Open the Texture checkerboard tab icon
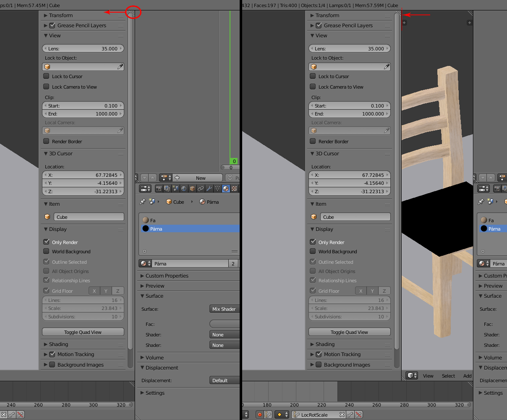Image resolution: width=507 pixels, height=420 pixels. coord(234,189)
